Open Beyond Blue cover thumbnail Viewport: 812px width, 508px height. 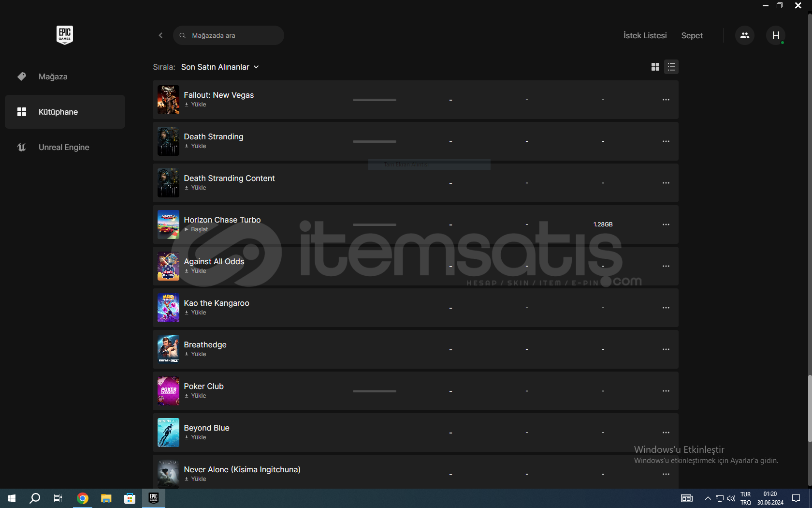point(168,433)
